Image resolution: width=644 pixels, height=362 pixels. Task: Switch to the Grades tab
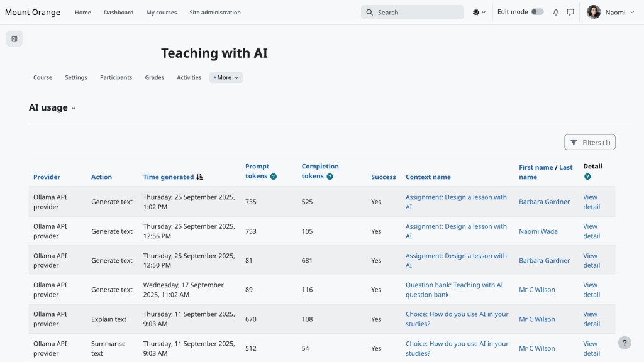[155, 77]
